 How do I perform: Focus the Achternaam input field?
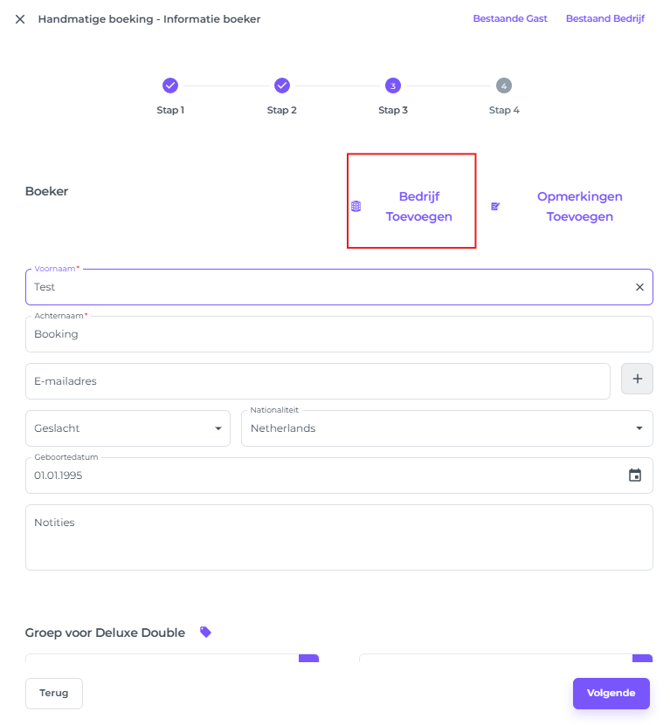[x=338, y=335]
